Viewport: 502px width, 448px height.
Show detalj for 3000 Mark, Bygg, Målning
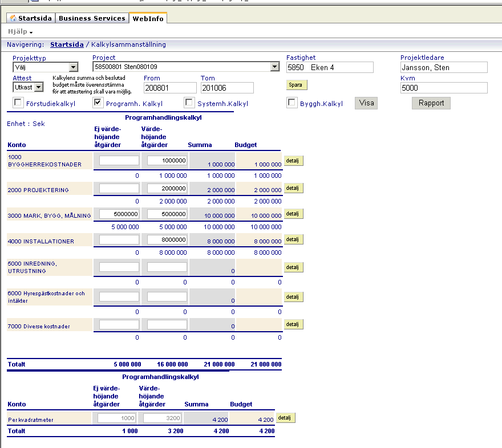[294, 214]
